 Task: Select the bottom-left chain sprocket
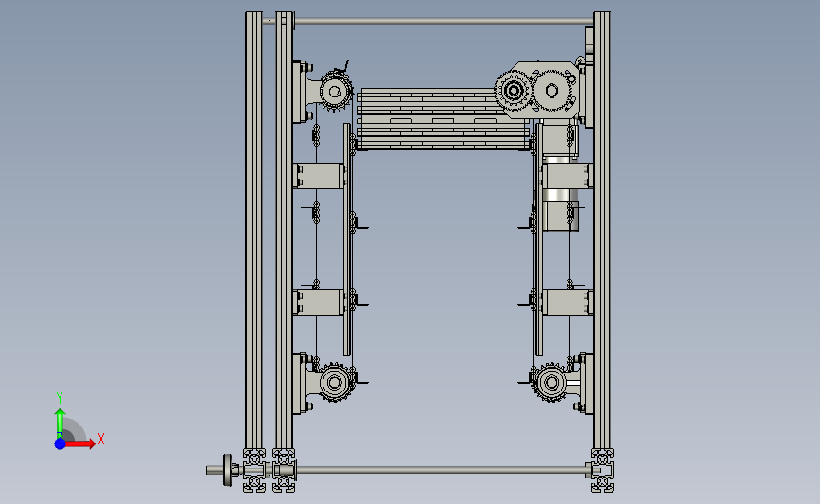[x=335, y=383]
